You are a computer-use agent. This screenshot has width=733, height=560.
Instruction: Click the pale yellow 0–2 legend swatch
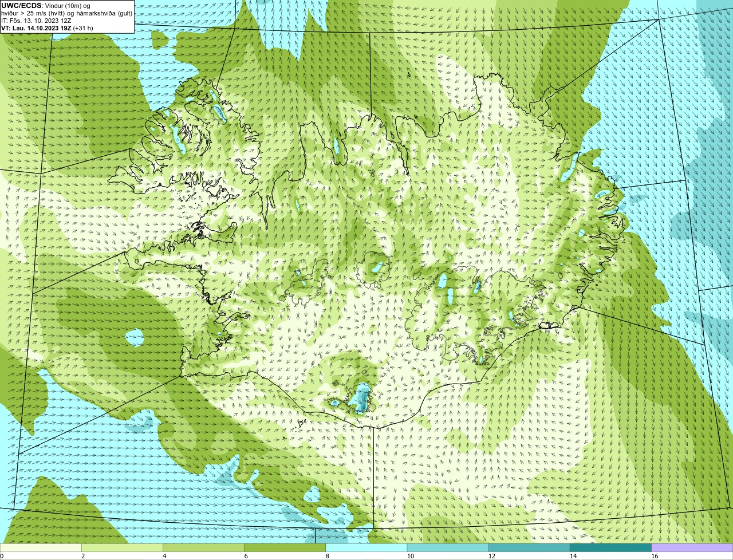41,548
